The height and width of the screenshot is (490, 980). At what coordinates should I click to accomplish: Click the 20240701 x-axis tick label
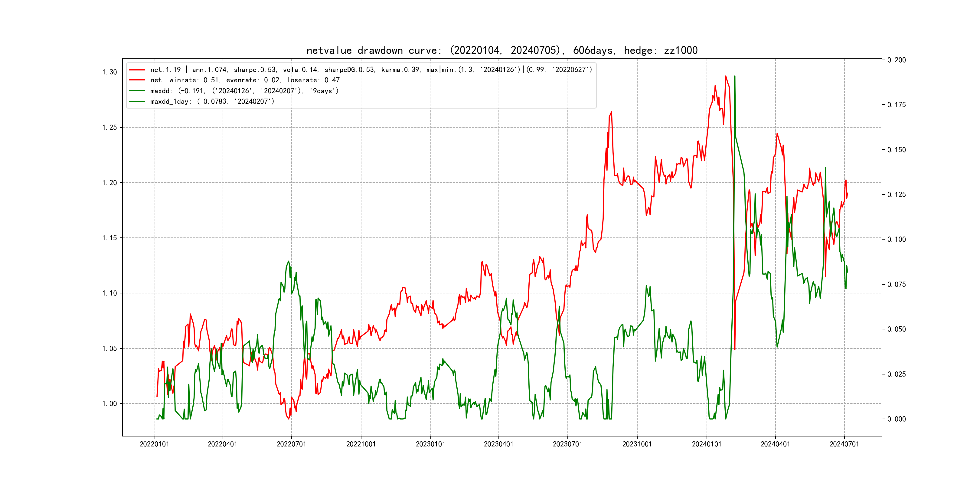click(844, 444)
